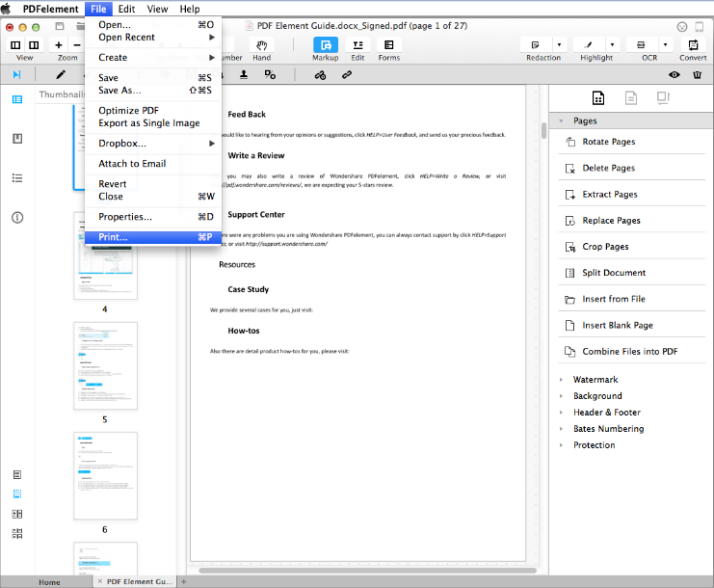Click Delete Pages
This screenshot has height=588, width=714.
tap(631, 168)
